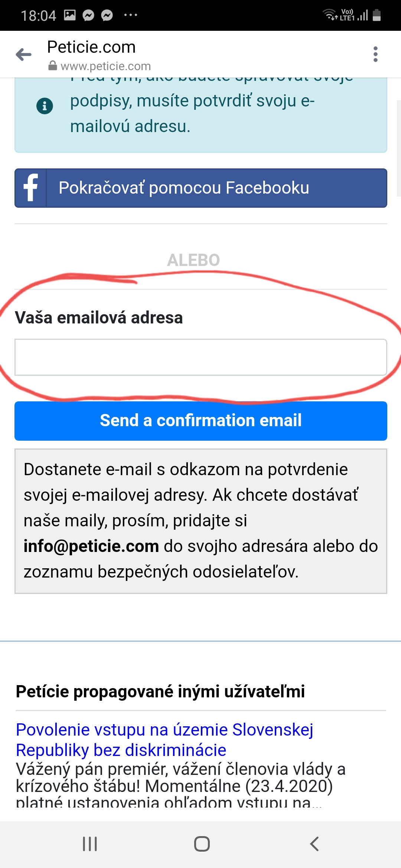Screen dimensions: 401x868
Task: Open the second Messenger notification icon
Action: point(107,15)
